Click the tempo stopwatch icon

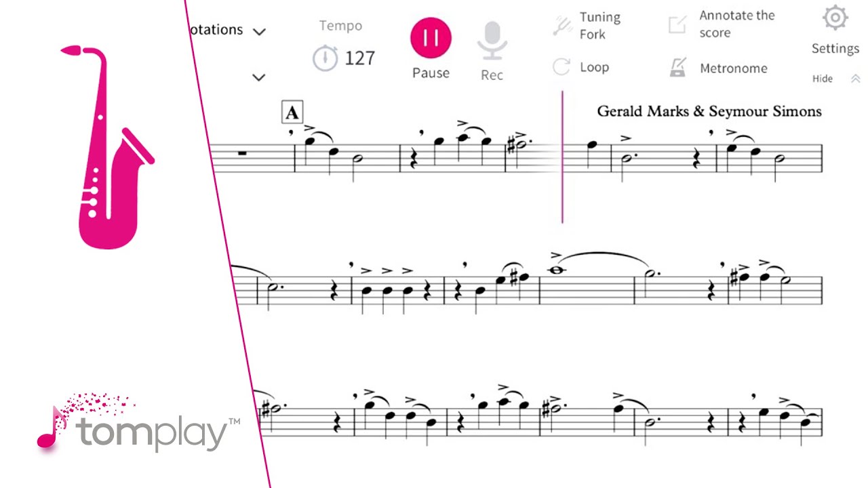coord(325,58)
